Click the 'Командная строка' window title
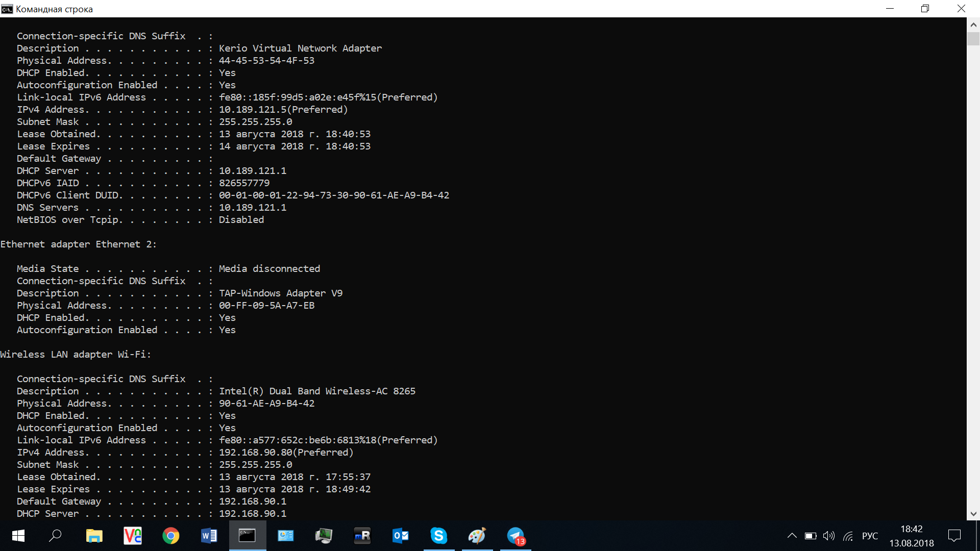Viewport: 980px width, 551px height. (x=54, y=9)
